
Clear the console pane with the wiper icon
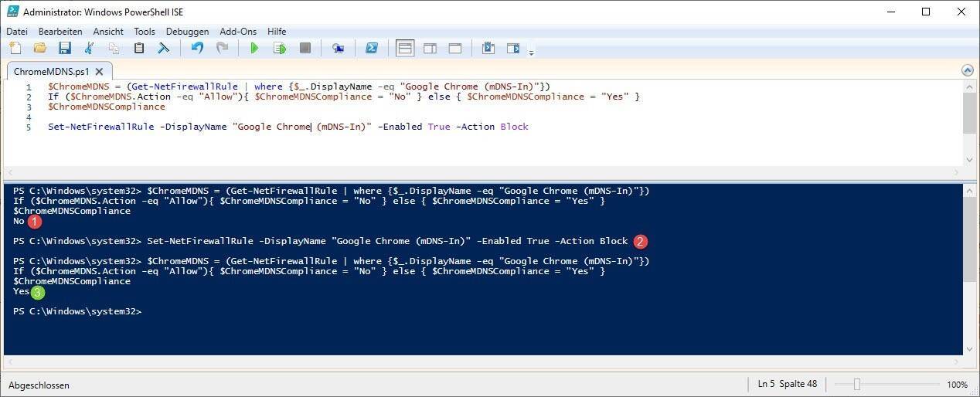[x=164, y=48]
